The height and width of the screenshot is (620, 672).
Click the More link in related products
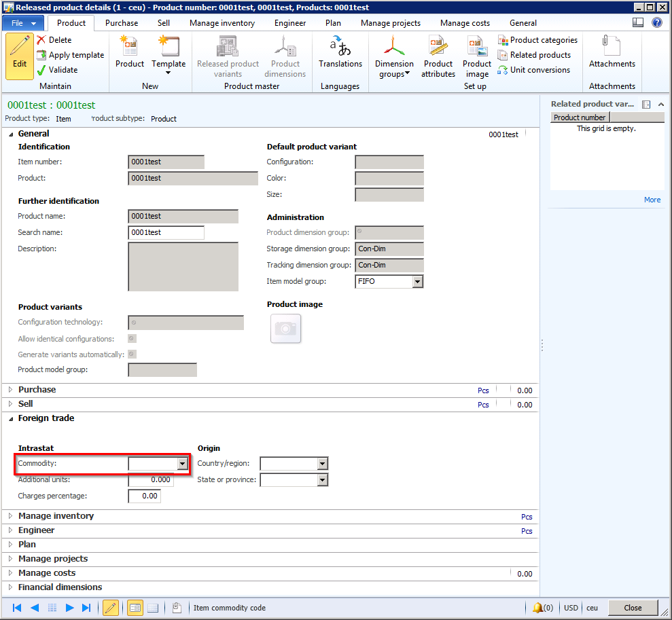[x=652, y=200]
